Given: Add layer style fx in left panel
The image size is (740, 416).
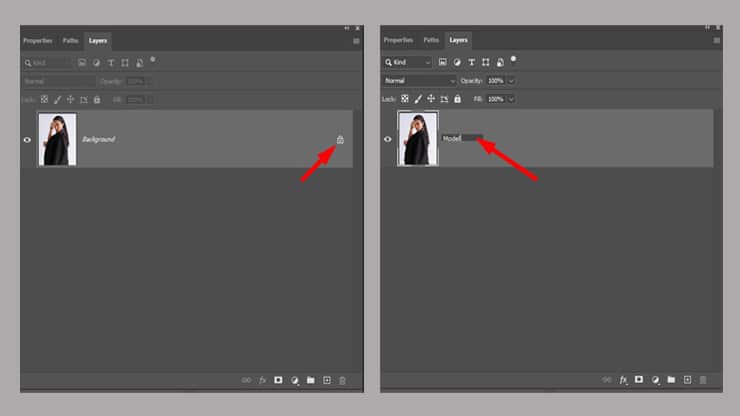Looking at the screenshot, I should 262,380.
